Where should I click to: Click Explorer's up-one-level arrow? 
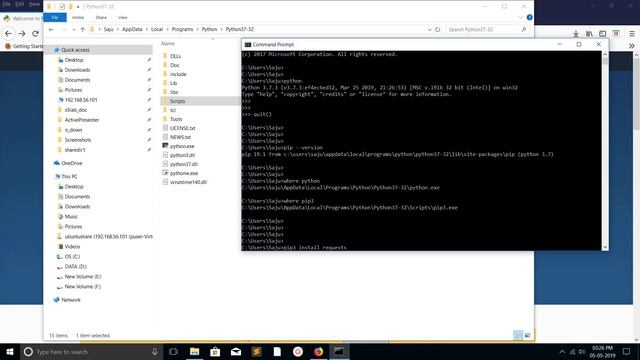coord(82,29)
